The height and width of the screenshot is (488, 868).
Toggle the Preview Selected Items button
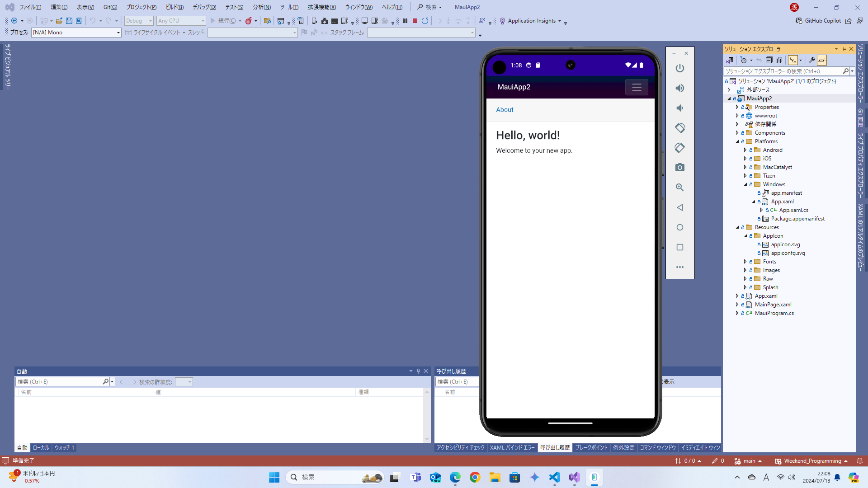[x=822, y=60]
